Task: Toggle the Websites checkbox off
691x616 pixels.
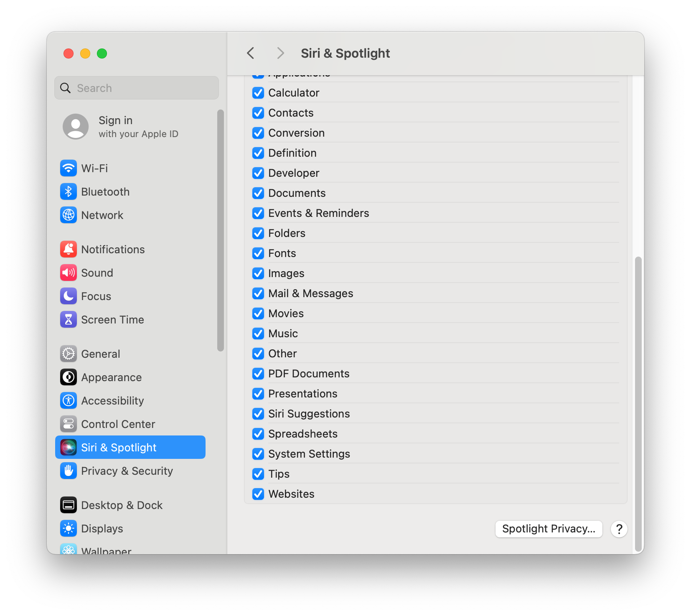Action: coord(258,494)
